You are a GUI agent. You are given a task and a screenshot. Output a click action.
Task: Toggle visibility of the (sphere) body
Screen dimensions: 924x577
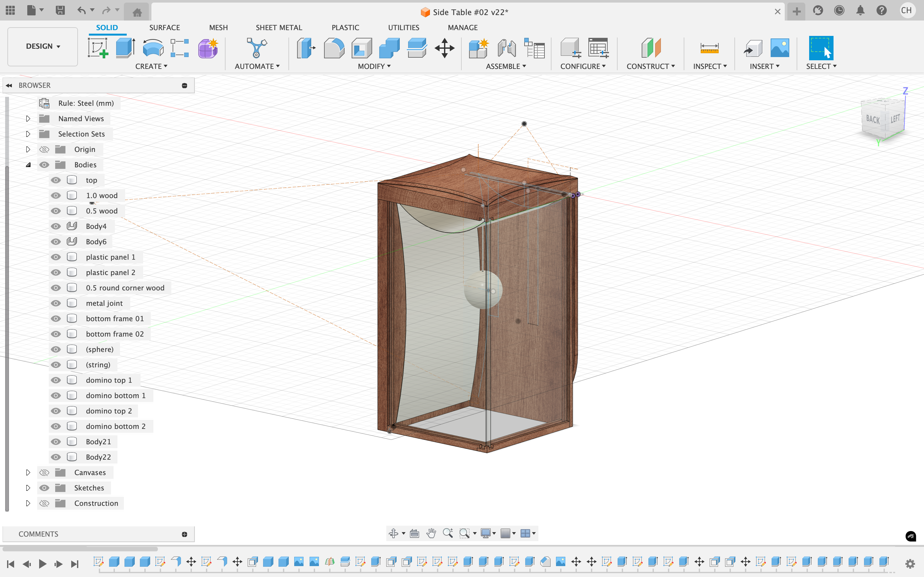pos(56,349)
